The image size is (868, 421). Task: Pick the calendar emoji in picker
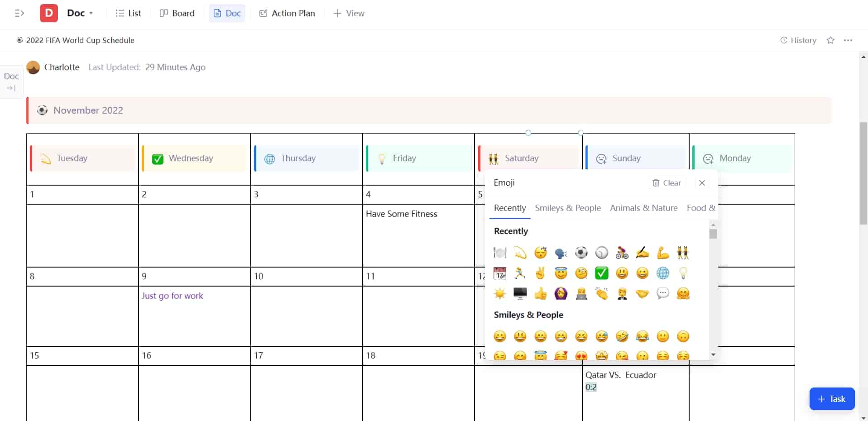500,273
